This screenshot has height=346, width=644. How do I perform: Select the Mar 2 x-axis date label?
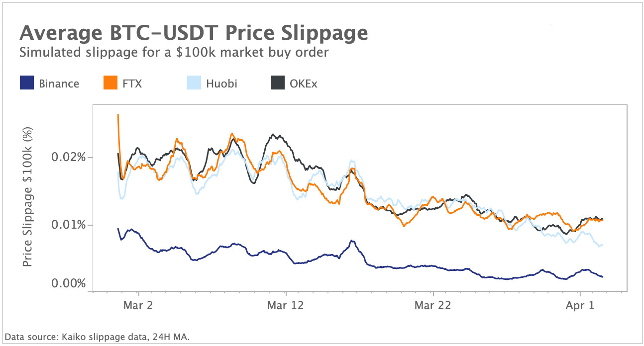(x=138, y=305)
